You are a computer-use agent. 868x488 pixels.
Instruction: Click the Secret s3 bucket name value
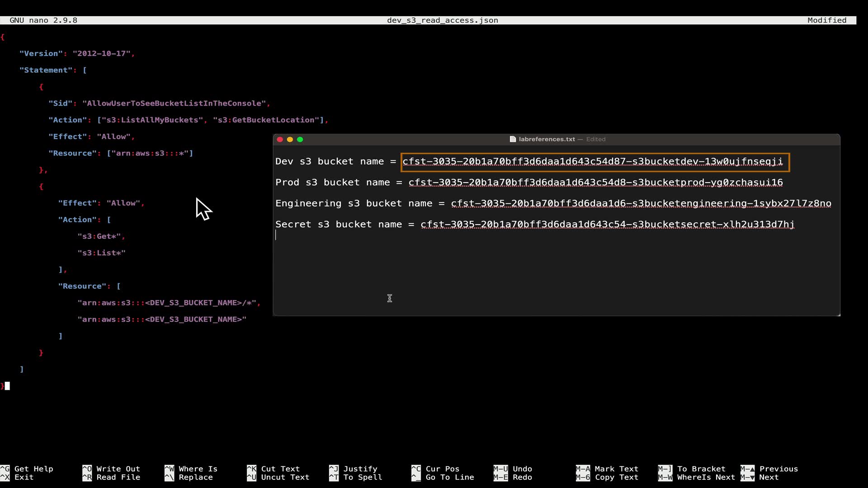(607, 225)
